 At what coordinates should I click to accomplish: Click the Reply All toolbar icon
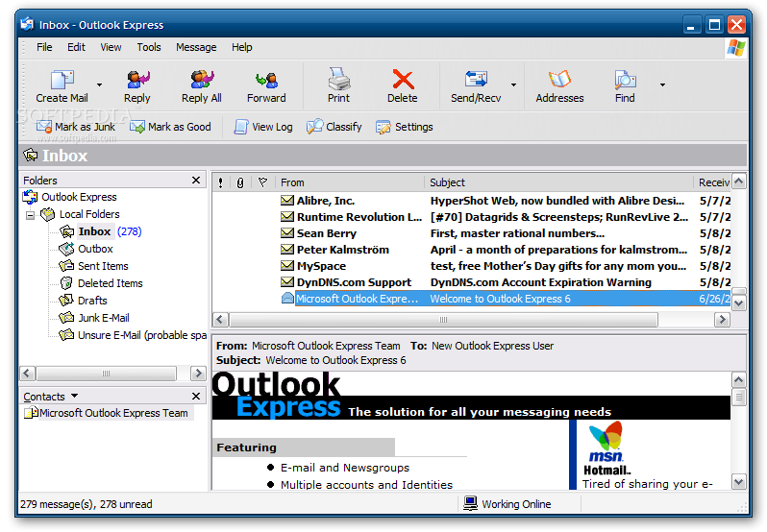pos(202,80)
